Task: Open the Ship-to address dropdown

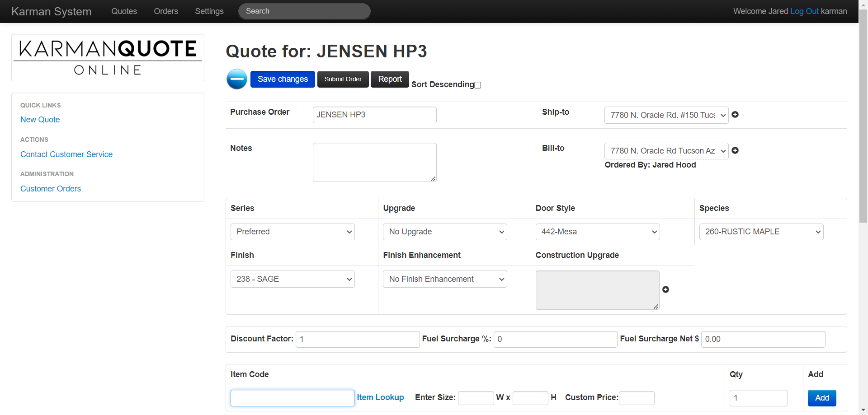Action: (666, 115)
